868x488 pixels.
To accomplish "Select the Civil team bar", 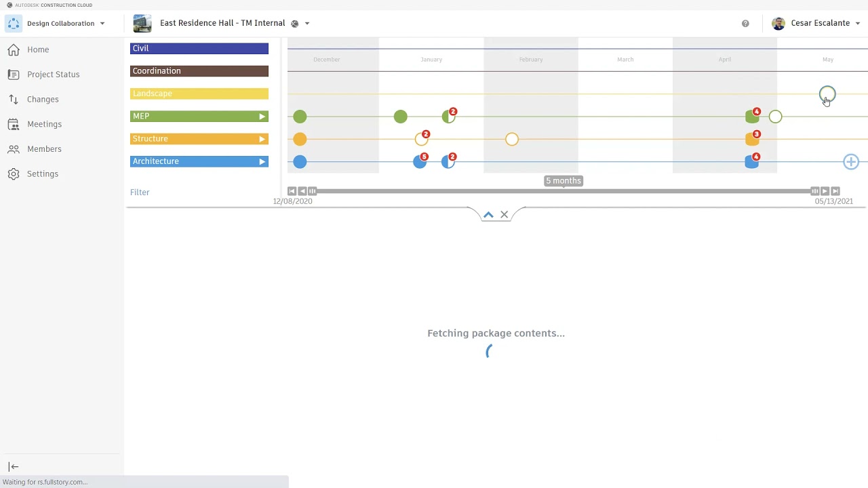I will point(199,49).
